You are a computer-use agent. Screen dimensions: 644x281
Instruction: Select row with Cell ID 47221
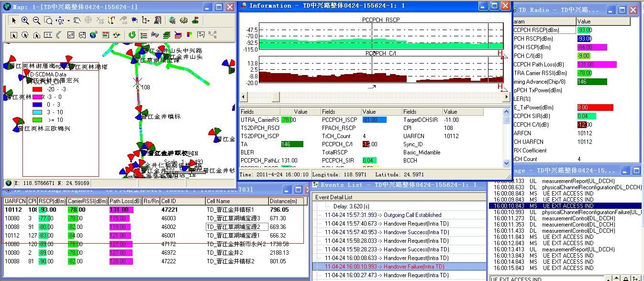point(153,209)
